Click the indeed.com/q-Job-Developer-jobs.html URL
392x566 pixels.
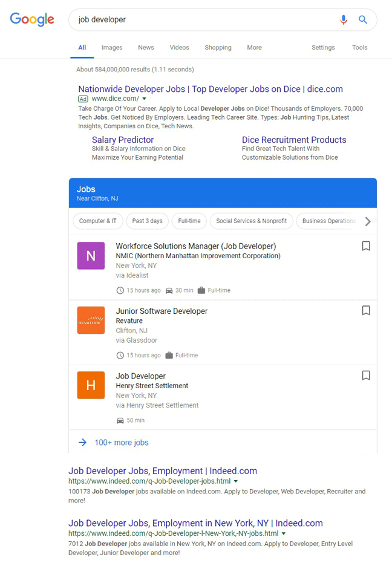tap(149, 481)
